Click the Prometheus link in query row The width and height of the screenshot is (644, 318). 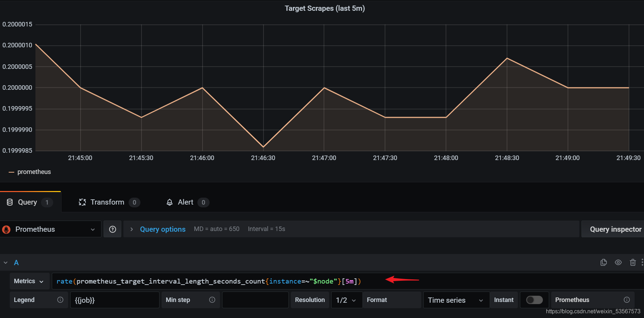click(572, 300)
